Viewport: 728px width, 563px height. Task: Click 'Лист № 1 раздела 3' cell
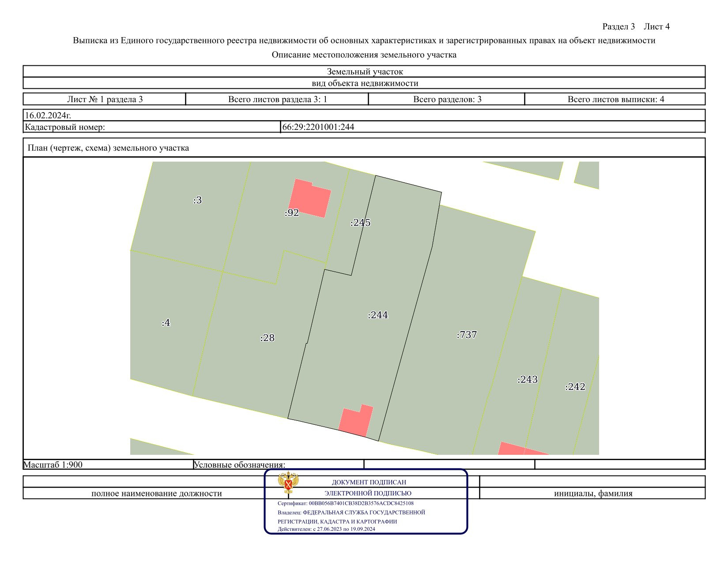[x=105, y=99]
